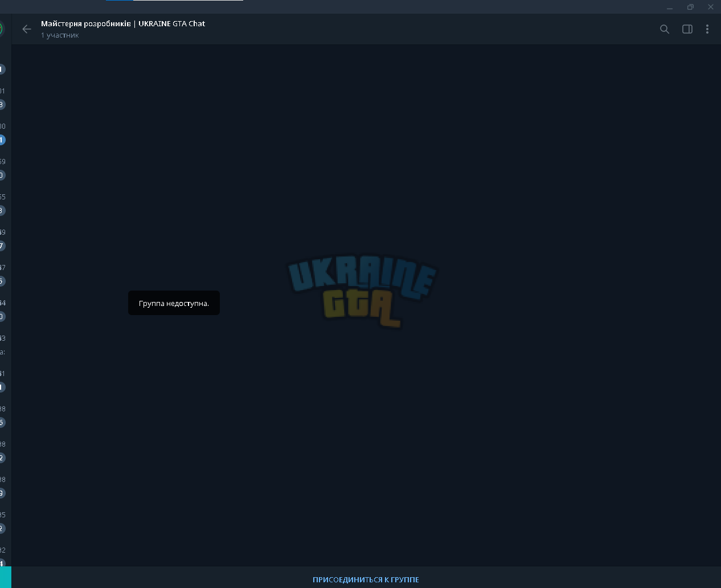Click the '1 участник' member count
This screenshot has width=721, height=588.
click(60, 35)
